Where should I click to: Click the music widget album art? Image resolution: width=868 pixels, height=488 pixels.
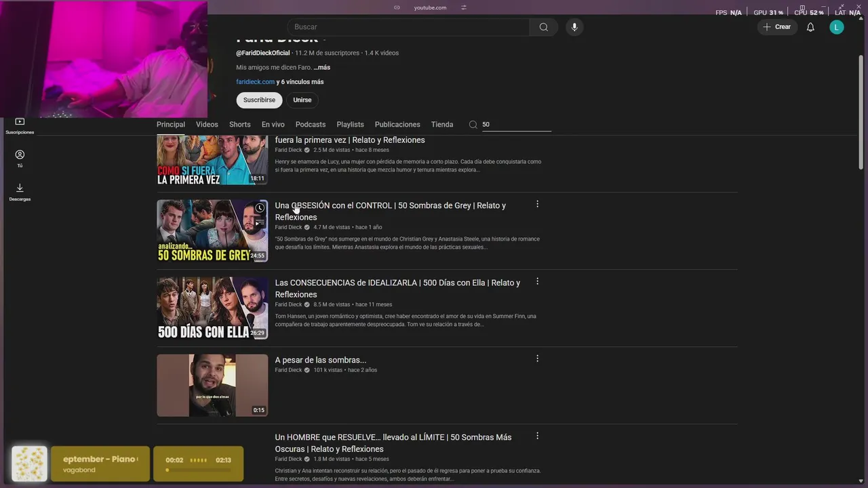tap(29, 464)
